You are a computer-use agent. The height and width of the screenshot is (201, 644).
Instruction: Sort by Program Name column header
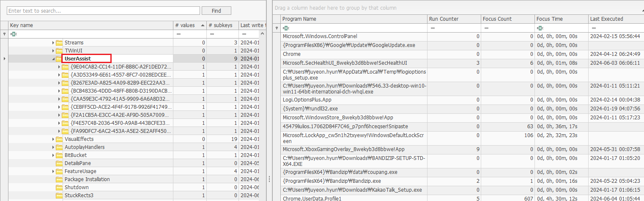[x=354, y=19]
